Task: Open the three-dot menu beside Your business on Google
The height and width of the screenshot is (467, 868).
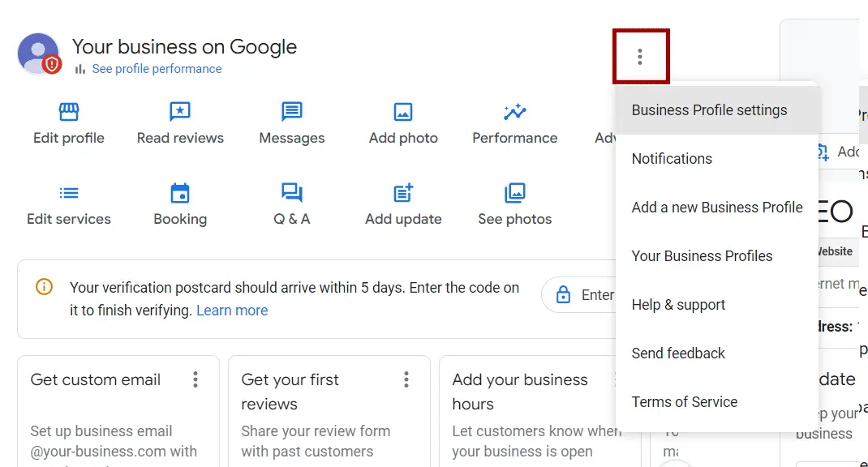Action: point(640,57)
